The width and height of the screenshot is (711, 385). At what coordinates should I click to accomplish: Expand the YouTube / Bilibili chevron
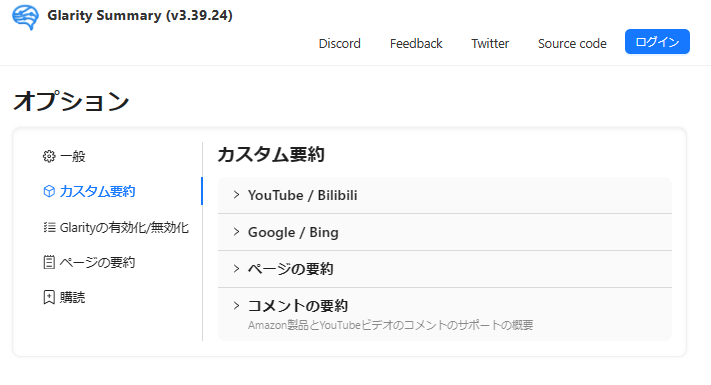(x=236, y=195)
